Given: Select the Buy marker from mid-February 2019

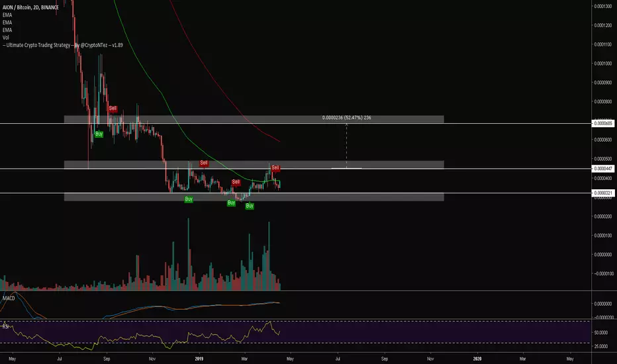Looking at the screenshot, I should click(x=231, y=203).
